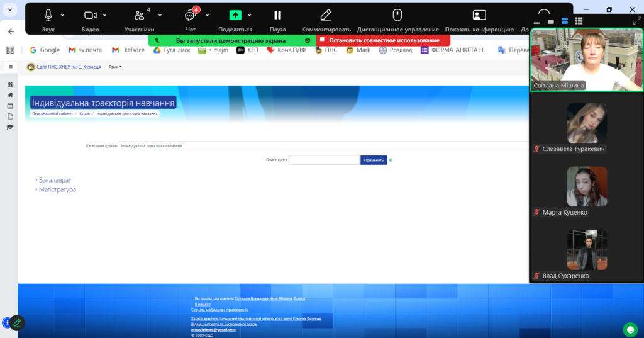Open the share options arrow beside Поделиться
This screenshot has height=338, width=644.
coord(250,15)
